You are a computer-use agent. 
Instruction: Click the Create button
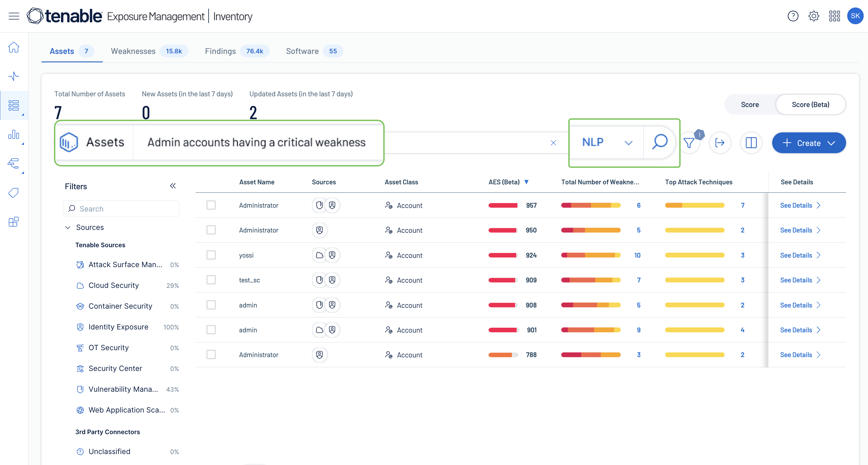tap(808, 143)
